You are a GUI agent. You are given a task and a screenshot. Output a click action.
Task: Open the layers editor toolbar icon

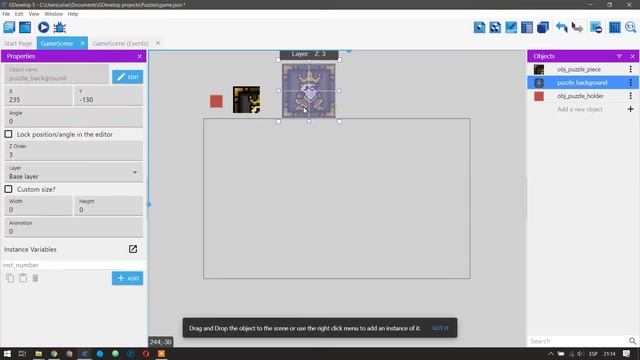point(543,27)
